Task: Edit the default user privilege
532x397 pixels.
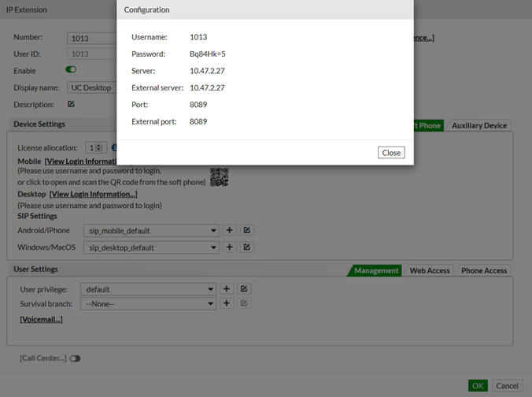Action: pyautogui.click(x=244, y=289)
